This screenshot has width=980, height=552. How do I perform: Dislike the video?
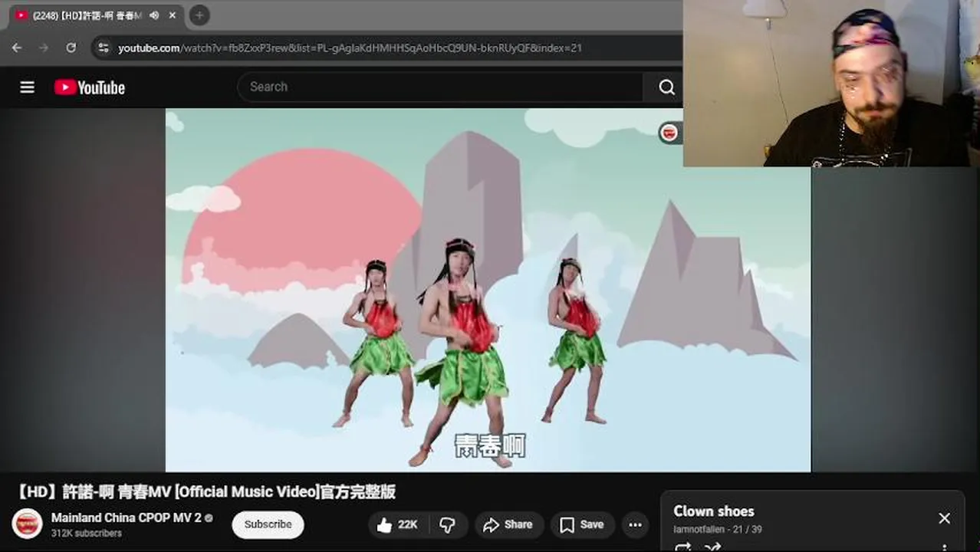pyautogui.click(x=447, y=524)
